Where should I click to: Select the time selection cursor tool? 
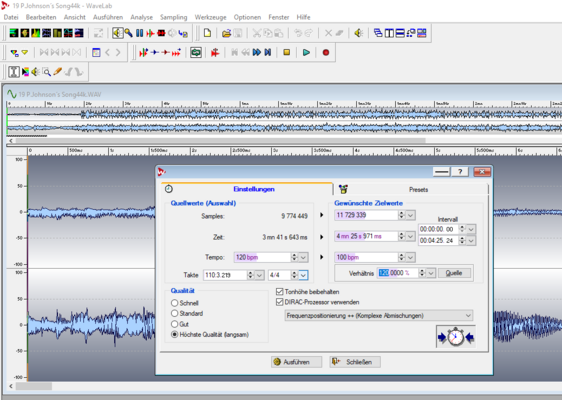click(x=14, y=72)
